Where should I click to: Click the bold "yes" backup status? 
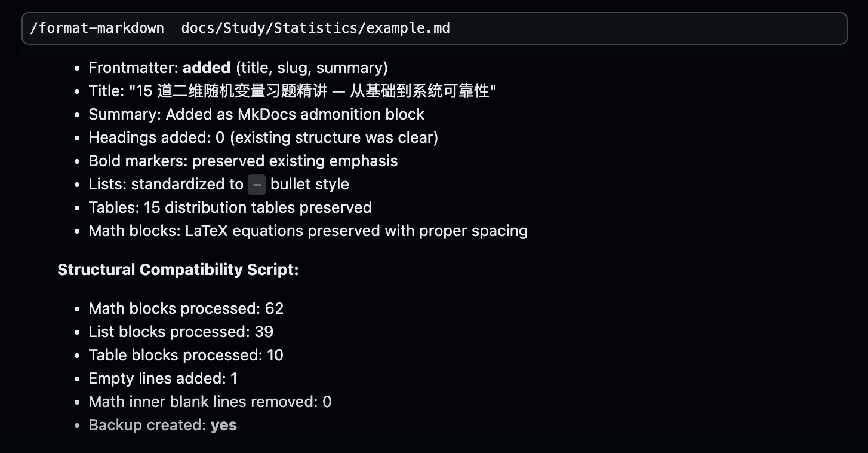point(224,425)
